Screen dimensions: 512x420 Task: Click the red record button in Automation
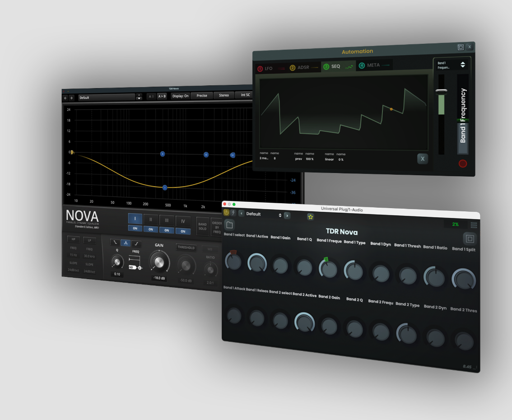(x=463, y=163)
